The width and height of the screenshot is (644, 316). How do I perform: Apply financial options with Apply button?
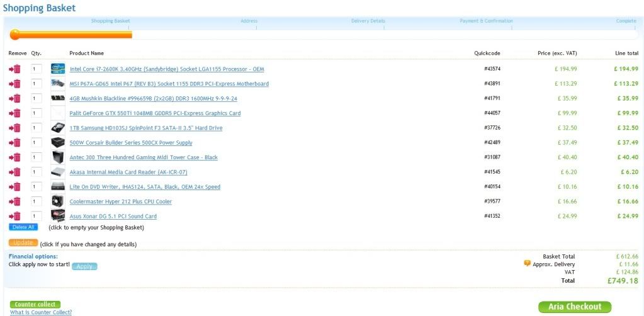click(84, 266)
